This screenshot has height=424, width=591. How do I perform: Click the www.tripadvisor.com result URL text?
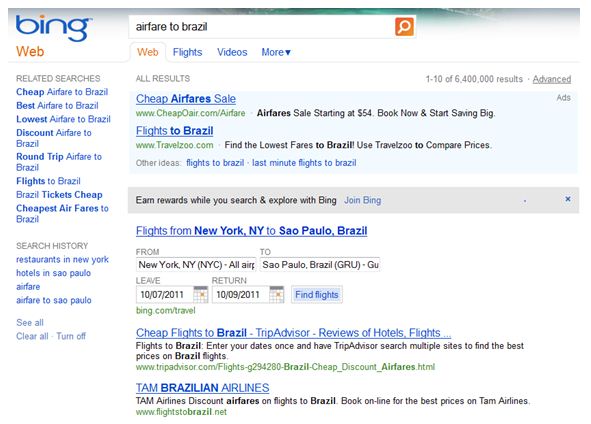(285, 367)
